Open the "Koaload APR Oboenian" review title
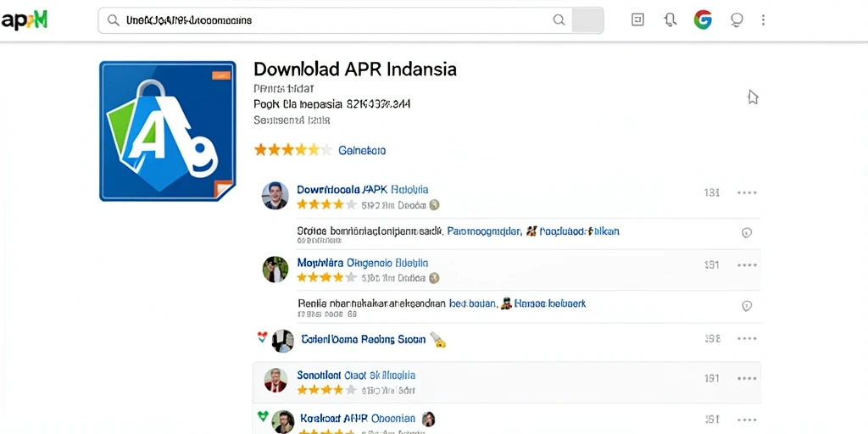This screenshot has height=434, width=868. 358,419
